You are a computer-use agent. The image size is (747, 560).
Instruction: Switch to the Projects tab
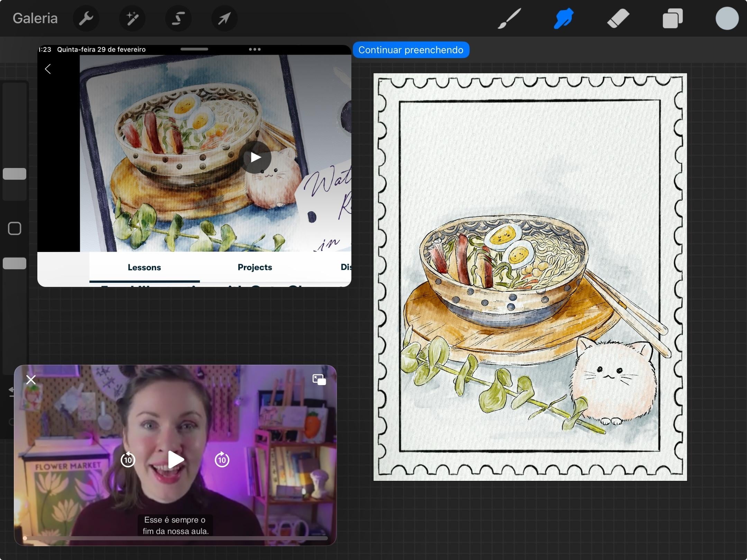click(255, 267)
